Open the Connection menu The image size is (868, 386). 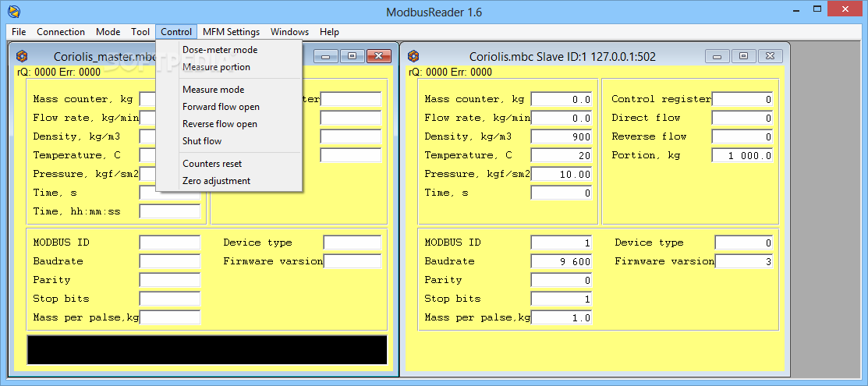(61, 31)
